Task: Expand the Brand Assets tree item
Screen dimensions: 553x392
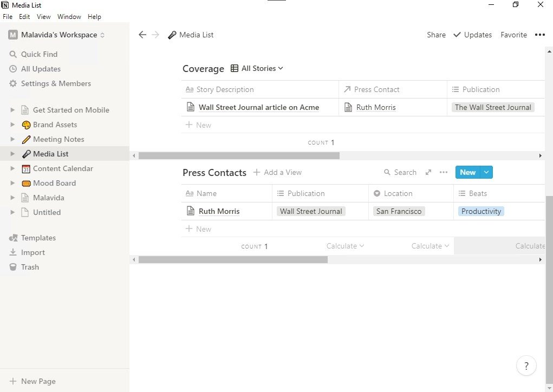Action: click(x=12, y=125)
